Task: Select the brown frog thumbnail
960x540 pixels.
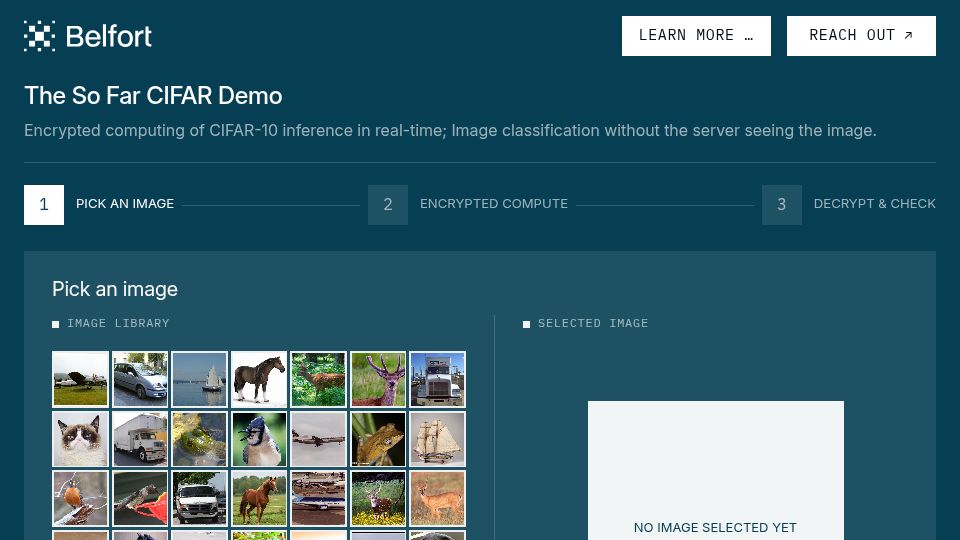Action: click(x=378, y=438)
